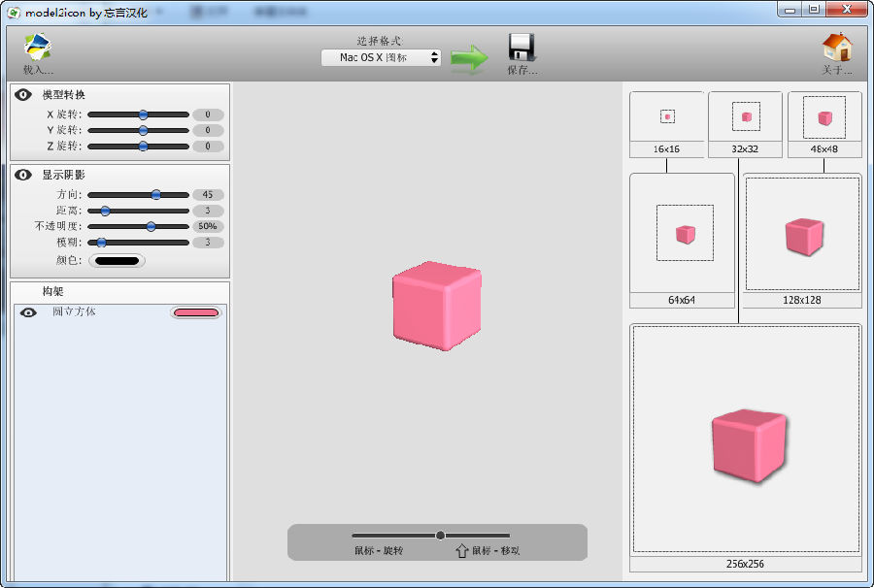Toggle the 显示阴影 shadow visibility eye
This screenshot has width=874, height=588.
pos(23,175)
